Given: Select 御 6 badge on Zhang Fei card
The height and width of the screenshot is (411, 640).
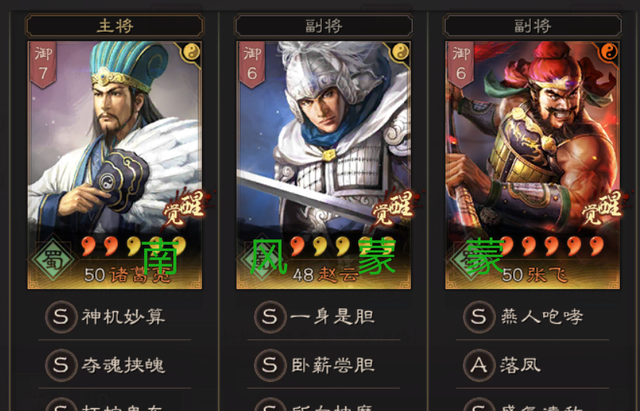Looking at the screenshot, I should (x=461, y=64).
